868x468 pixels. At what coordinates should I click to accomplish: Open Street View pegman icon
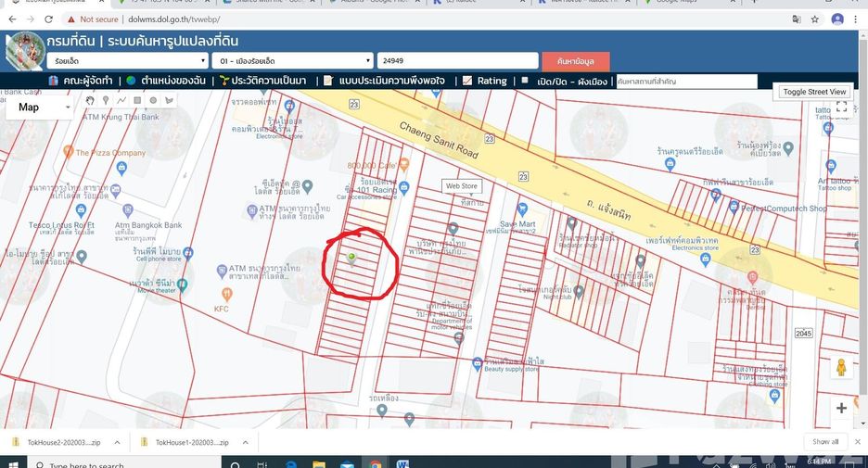tap(841, 367)
